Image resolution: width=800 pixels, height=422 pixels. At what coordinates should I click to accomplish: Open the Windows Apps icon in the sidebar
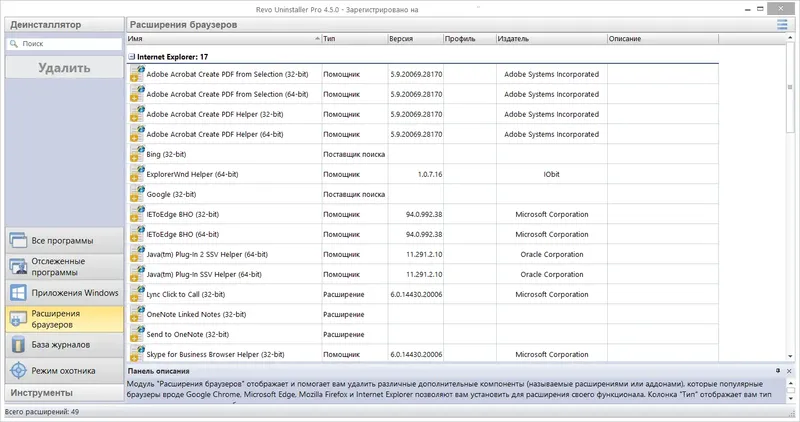18,293
